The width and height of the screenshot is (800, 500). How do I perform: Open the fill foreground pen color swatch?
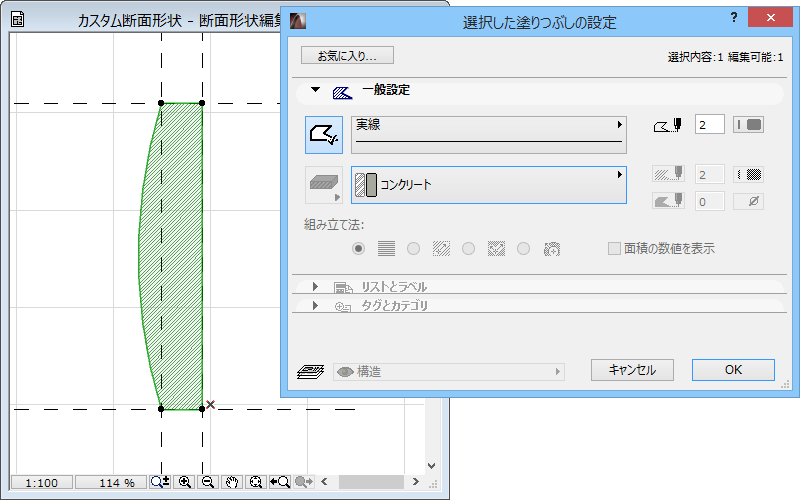tap(748, 174)
